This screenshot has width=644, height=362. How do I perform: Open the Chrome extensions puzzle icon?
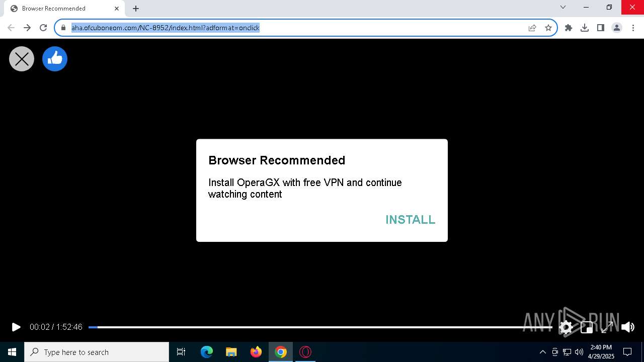(569, 28)
